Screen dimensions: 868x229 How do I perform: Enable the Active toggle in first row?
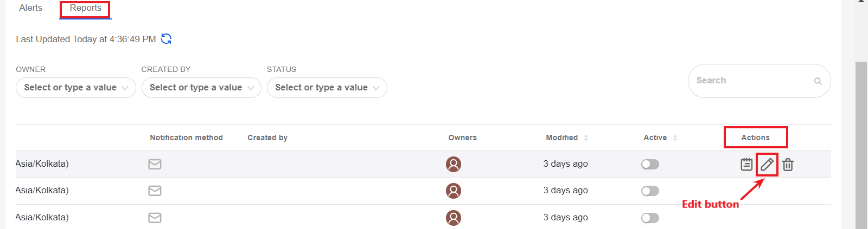click(x=650, y=164)
